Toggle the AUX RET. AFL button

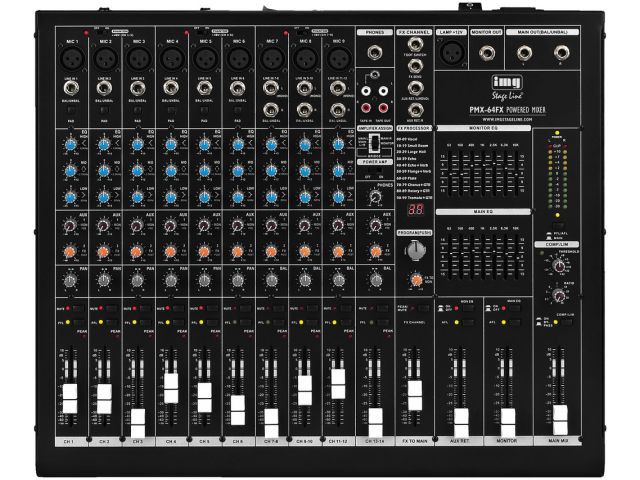tap(468, 322)
